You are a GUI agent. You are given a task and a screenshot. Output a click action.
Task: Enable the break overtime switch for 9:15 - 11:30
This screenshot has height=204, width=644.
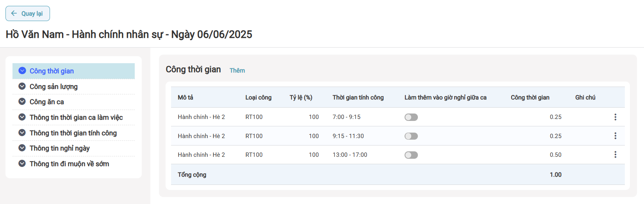coord(411,136)
